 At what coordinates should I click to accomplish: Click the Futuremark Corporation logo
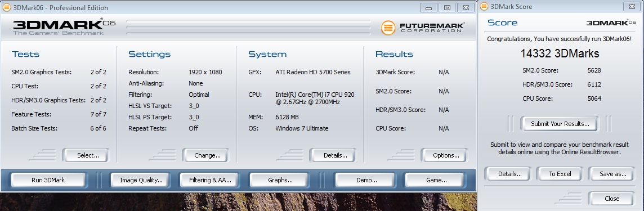coord(422,28)
